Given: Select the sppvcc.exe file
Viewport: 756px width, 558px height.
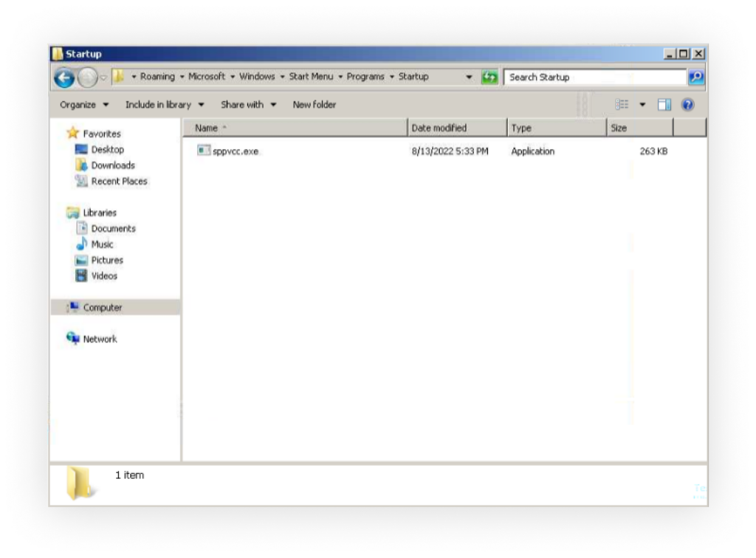Looking at the screenshot, I should tap(236, 151).
